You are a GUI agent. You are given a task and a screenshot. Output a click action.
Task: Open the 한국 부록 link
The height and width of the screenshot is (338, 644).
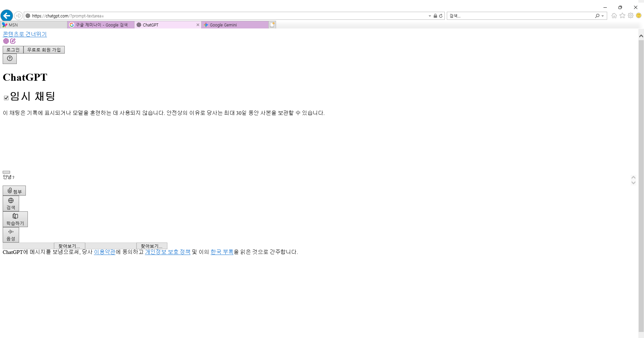pos(222,252)
